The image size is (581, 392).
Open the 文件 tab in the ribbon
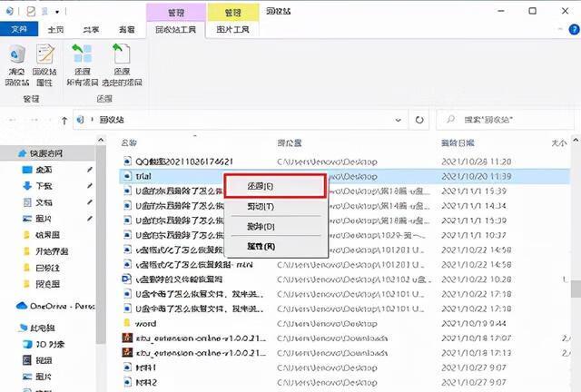(x=18, y=29)
